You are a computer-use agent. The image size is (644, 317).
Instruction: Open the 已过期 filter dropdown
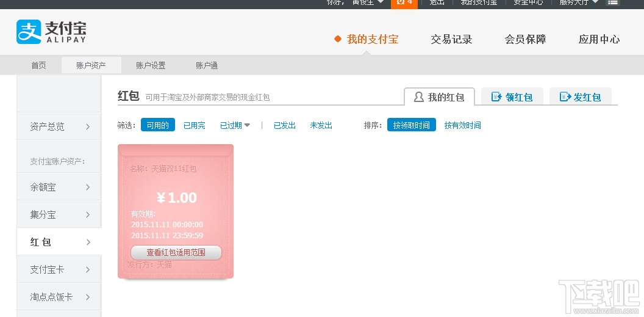[235, 125]
